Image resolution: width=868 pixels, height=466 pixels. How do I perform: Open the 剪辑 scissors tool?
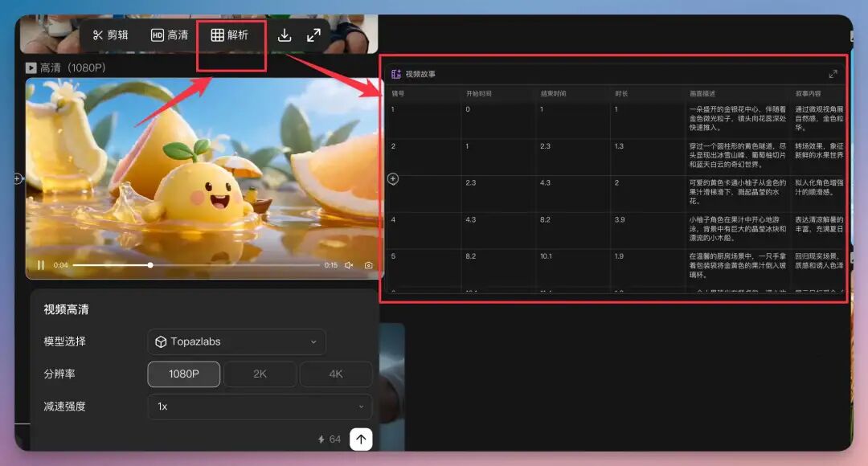[110, 35]
